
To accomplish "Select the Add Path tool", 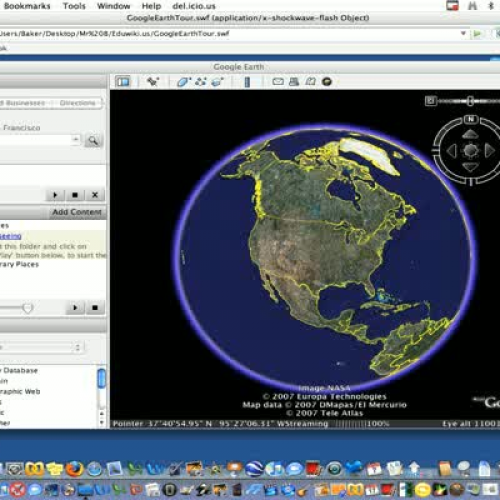I will point(201,82).
